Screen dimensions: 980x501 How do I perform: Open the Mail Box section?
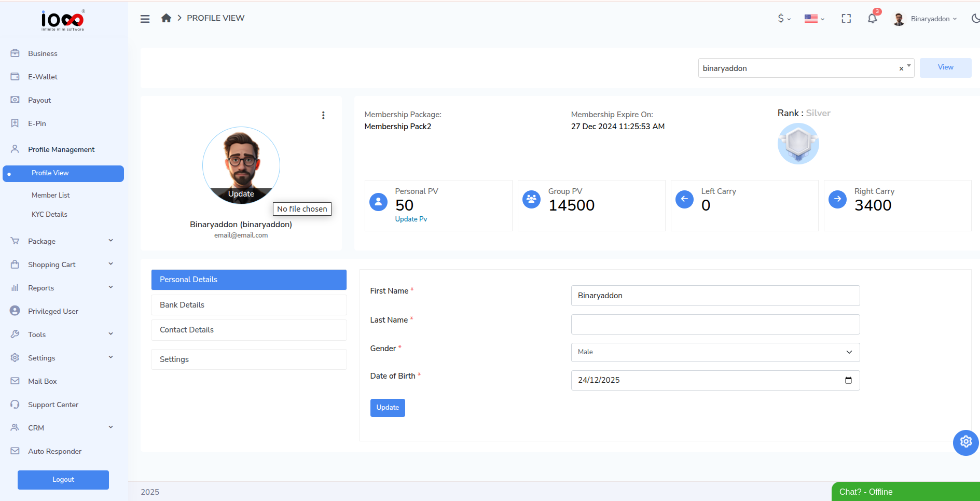[43, 381]
